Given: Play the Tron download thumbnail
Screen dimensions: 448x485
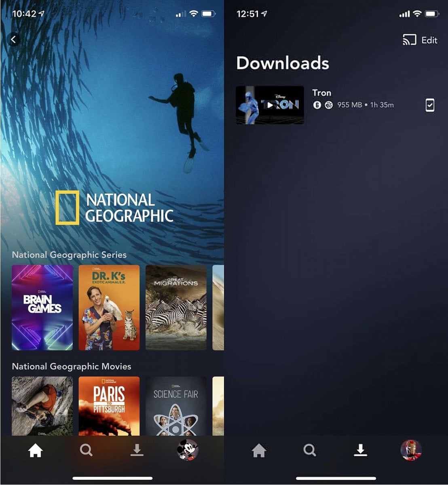Looking at the screenshot, I should pos(270,105).
